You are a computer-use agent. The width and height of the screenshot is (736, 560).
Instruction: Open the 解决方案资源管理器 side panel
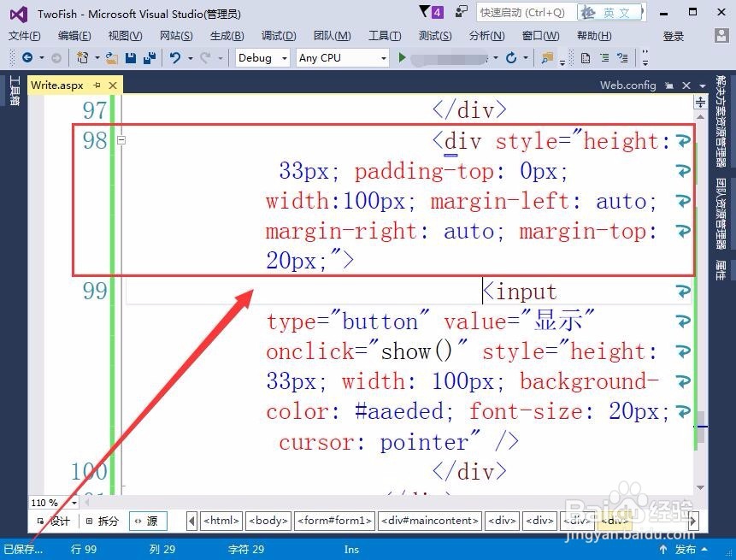pyautogui.click(x=721, y=121)
